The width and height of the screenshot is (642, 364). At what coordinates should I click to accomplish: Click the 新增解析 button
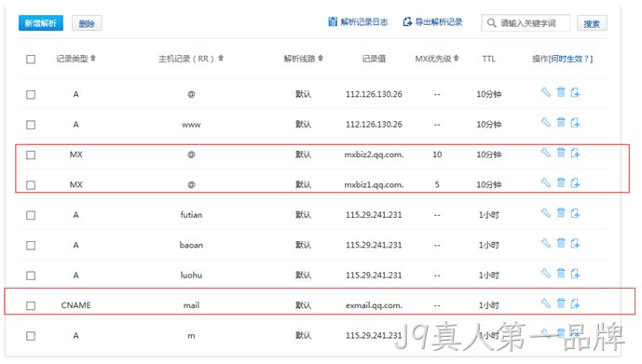[41, 23]
